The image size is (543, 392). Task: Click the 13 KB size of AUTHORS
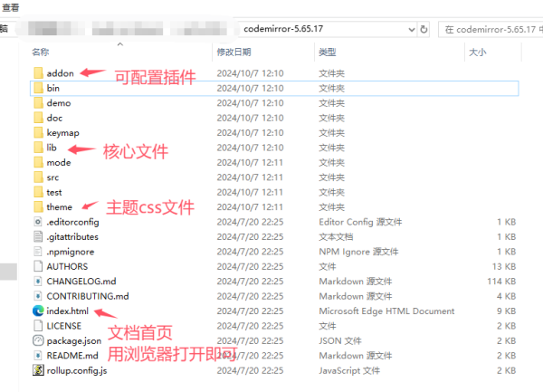pyautogui.click(x=504, y=266)
